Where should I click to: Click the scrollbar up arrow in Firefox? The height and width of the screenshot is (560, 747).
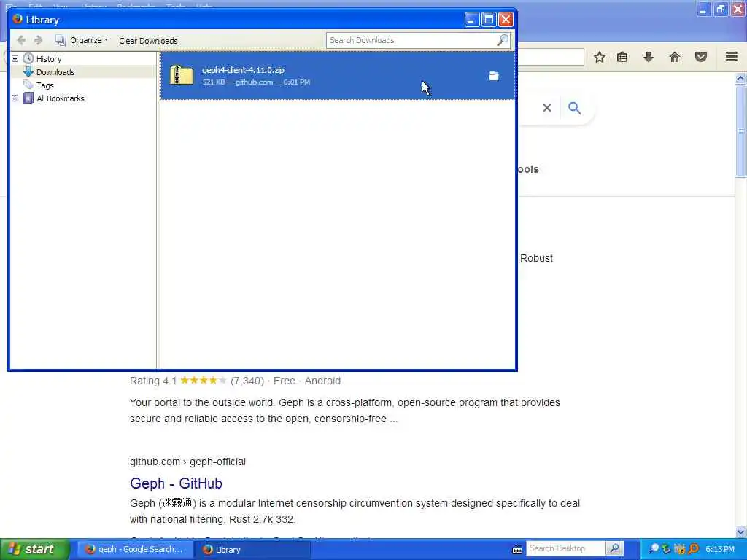coord(741,79)
